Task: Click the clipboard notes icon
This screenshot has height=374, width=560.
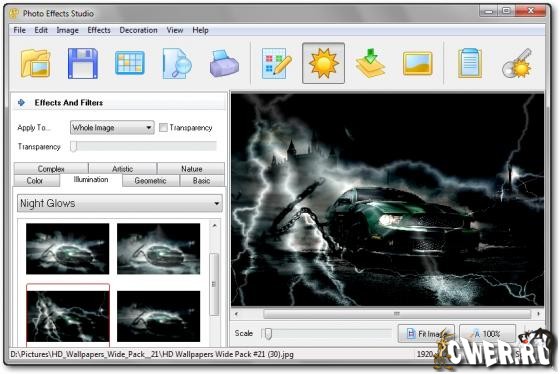Action: [x=470, y=64]
